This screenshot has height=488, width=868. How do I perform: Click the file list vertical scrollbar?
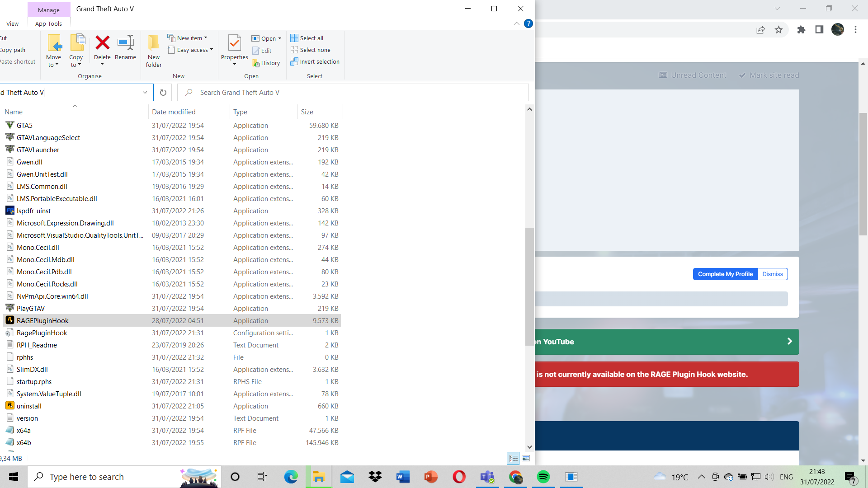[529, 286]
